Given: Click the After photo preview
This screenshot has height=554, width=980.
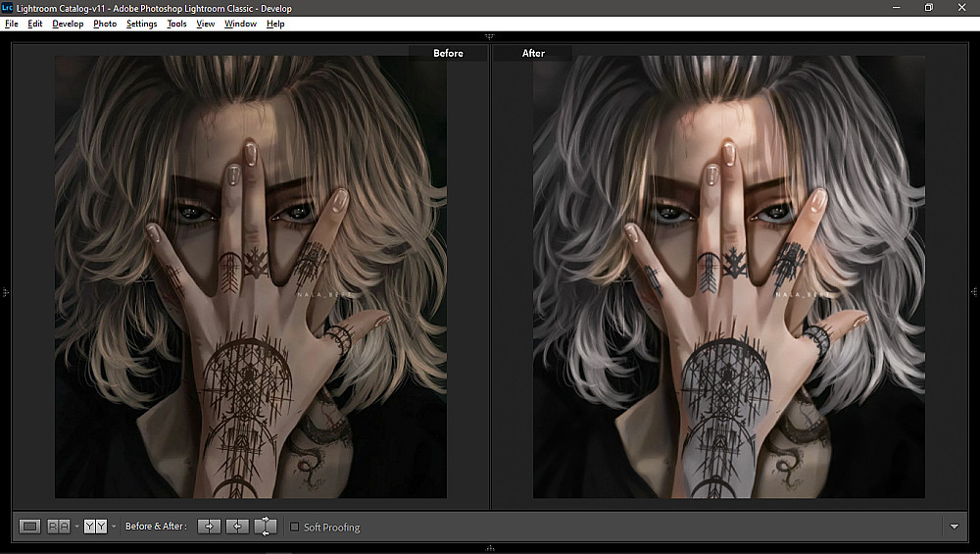Looking at the screenshot, I should [729, 277].
